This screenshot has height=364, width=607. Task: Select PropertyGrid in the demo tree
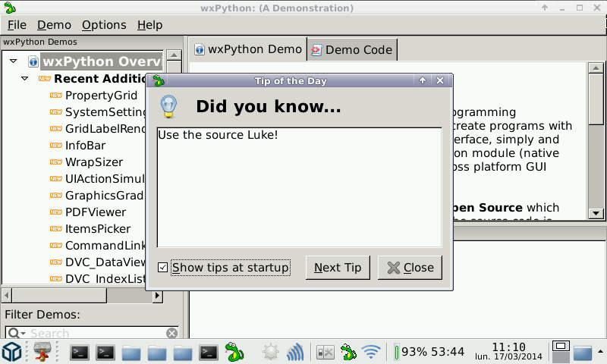102,95
